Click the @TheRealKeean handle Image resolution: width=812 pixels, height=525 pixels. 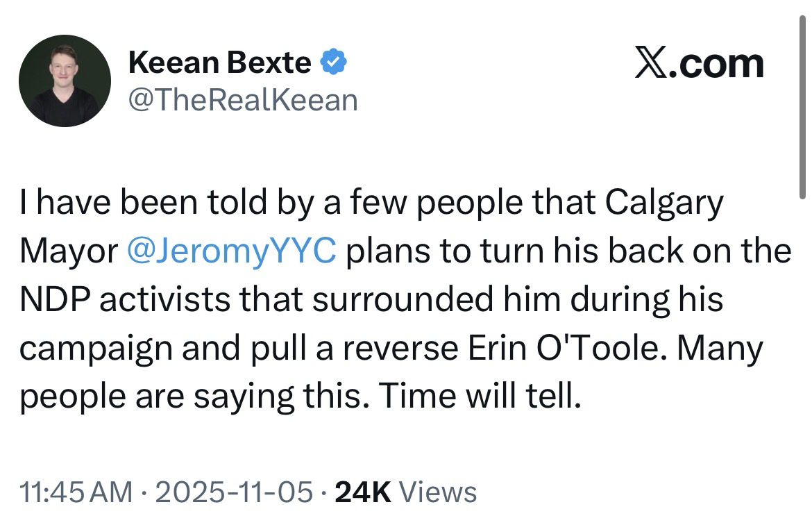(x=243, y=100)
